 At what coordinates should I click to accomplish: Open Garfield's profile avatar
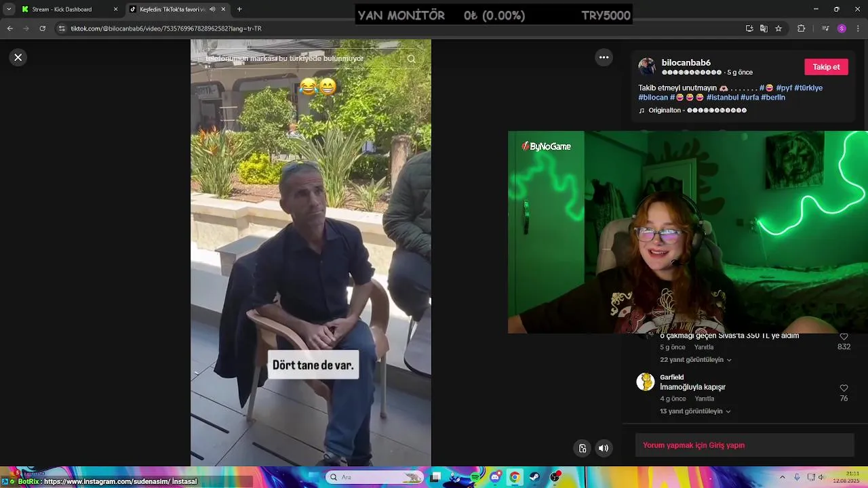[x=645, y=382]
